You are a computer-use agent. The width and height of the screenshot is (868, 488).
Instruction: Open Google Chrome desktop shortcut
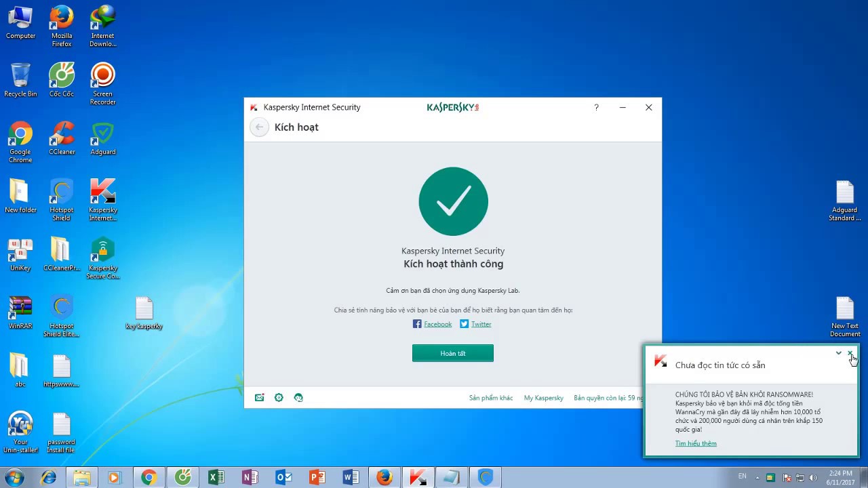pos(20,142)
